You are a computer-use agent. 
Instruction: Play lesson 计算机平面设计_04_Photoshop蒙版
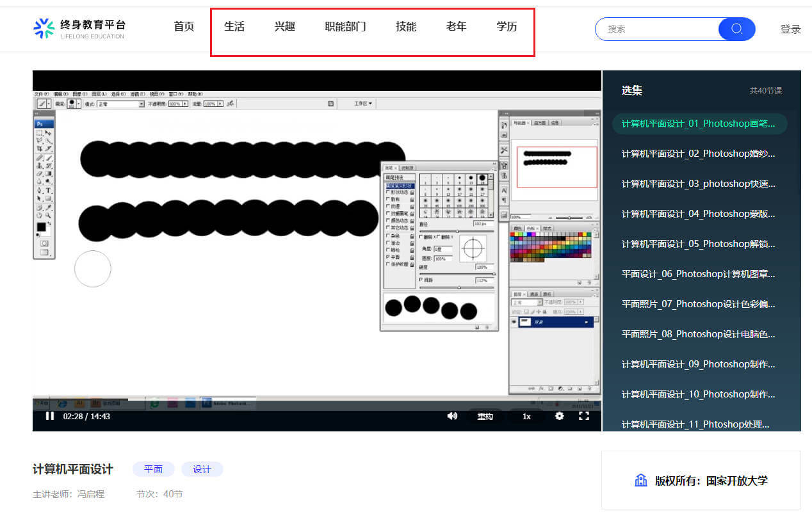pyautogui.click(x=699, y=214)
